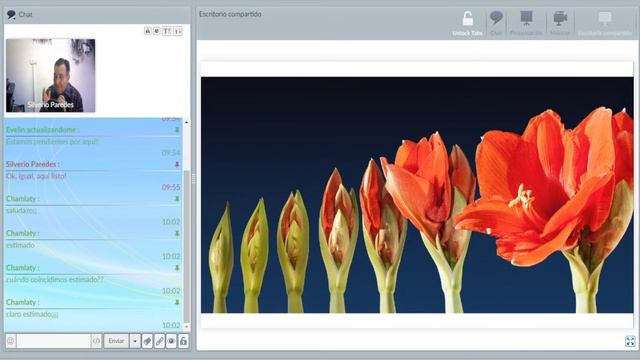Click the chat message input field

click(53, 341)
